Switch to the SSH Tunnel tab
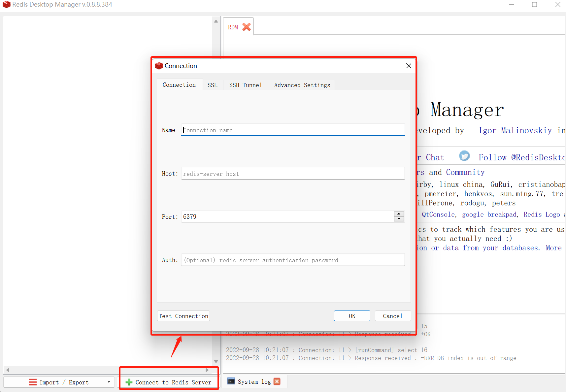The height and width of the screenshot is (392, 566). click(246, 85)
